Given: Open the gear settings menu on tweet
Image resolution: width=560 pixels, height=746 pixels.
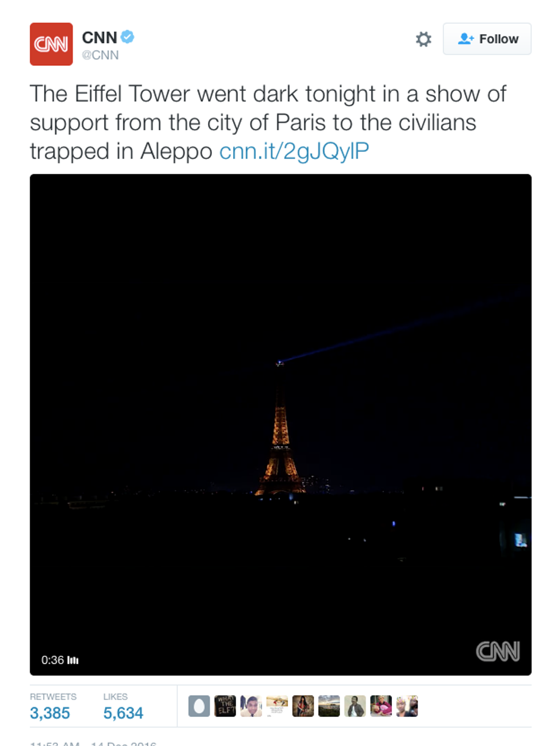Looking at the screenshot, I should (423, 39).
